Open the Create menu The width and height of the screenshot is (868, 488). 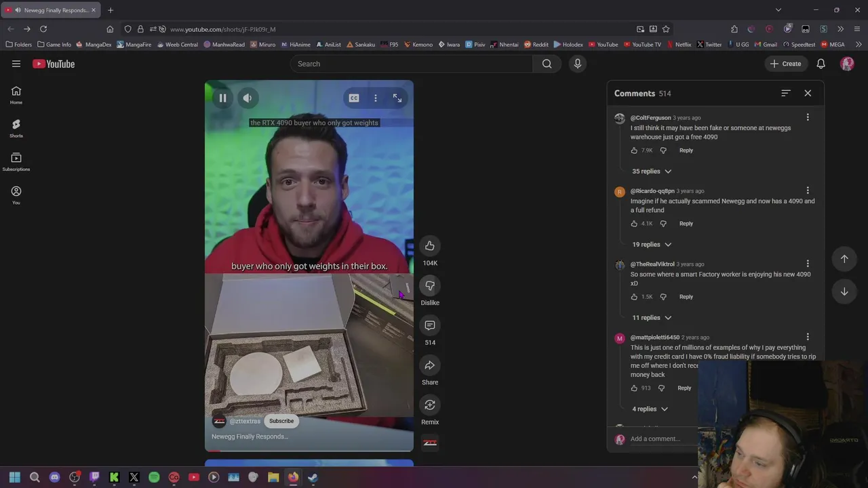point(786,64)
